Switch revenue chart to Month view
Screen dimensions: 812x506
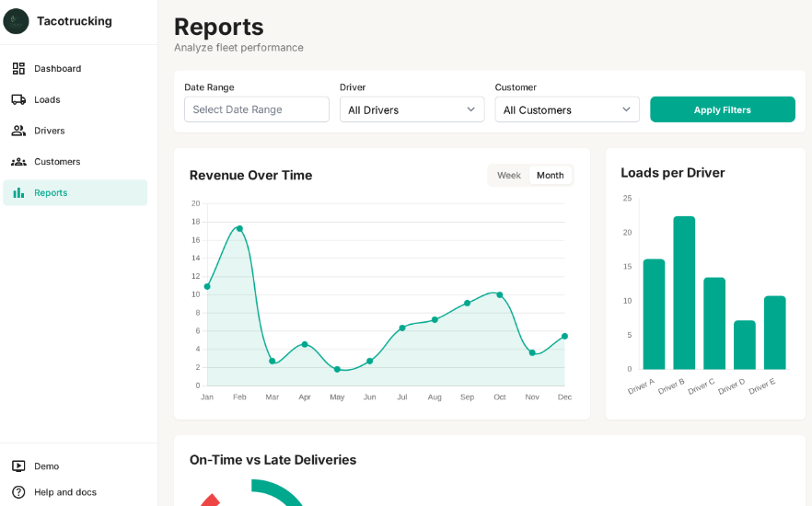[550, 176]
